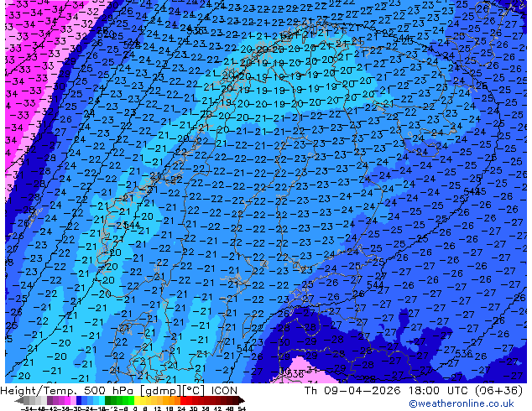This screenshot has height=411, width=532.
Task: Select the yellow swatch at 0 on legend
Action: point(138,400)
